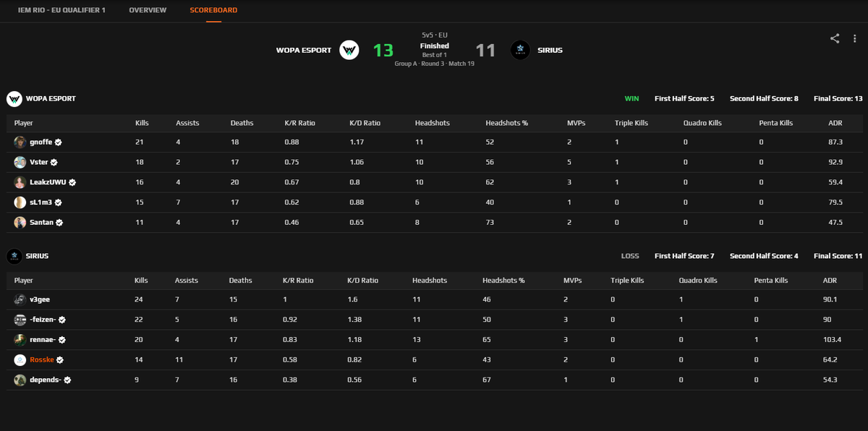Open rennae-'s player profile
868x431 pixels.
(43, 340)
